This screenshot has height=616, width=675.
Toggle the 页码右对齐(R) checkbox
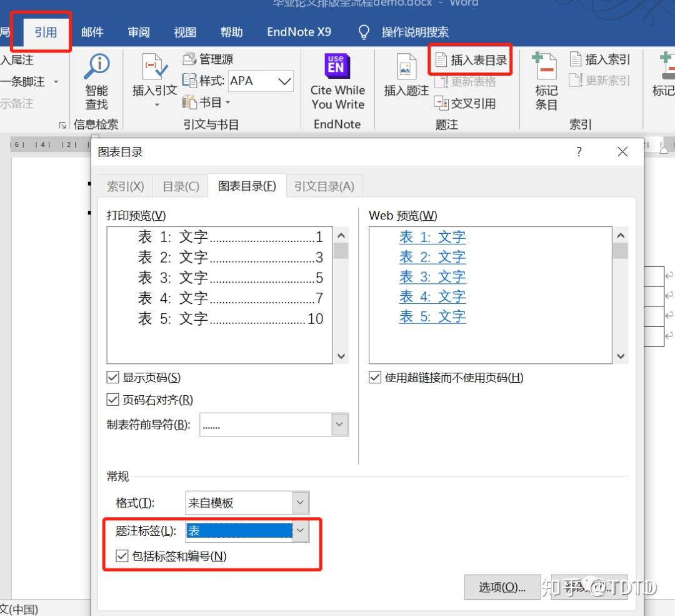(x=112, y=400)
